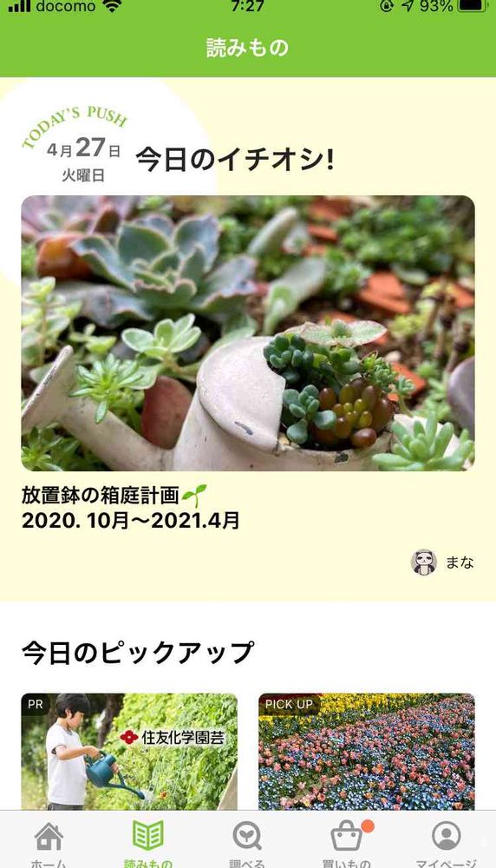The height and width of the screenshot is (868, 496).
Task: Open the PICK UP flower field card
Action: click(367, 752)
